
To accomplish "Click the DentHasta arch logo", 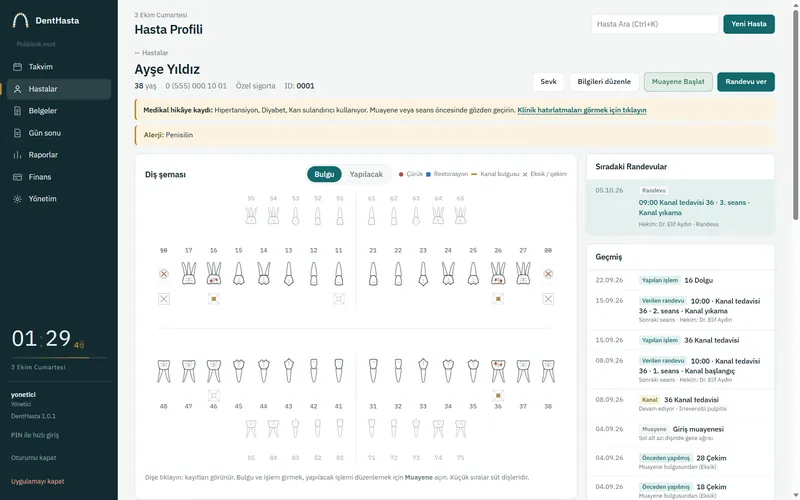I will [20, 20].
